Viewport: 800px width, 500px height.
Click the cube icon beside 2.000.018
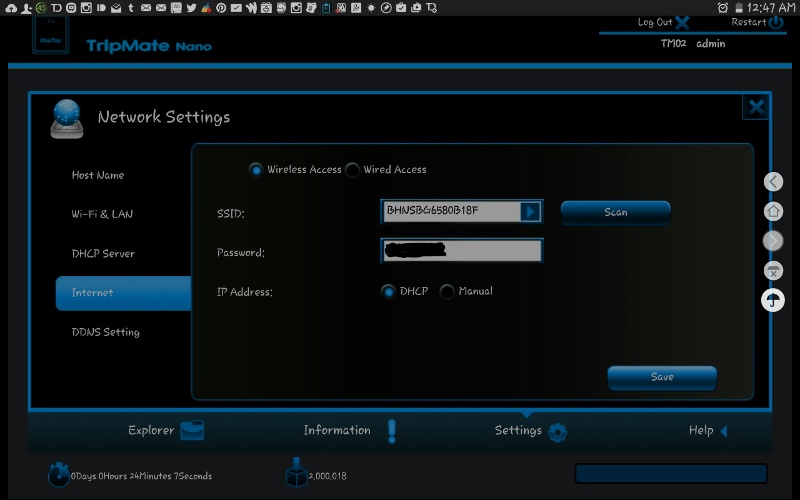pyautogui.click(x=296, y=473)
